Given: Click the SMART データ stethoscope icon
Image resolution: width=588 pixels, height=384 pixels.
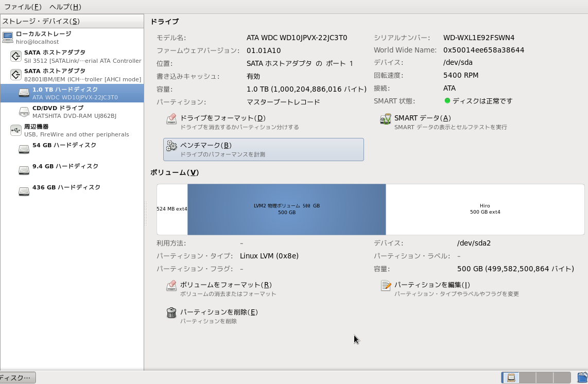Looking at the screenshot, I should click(x=386, y=119).
